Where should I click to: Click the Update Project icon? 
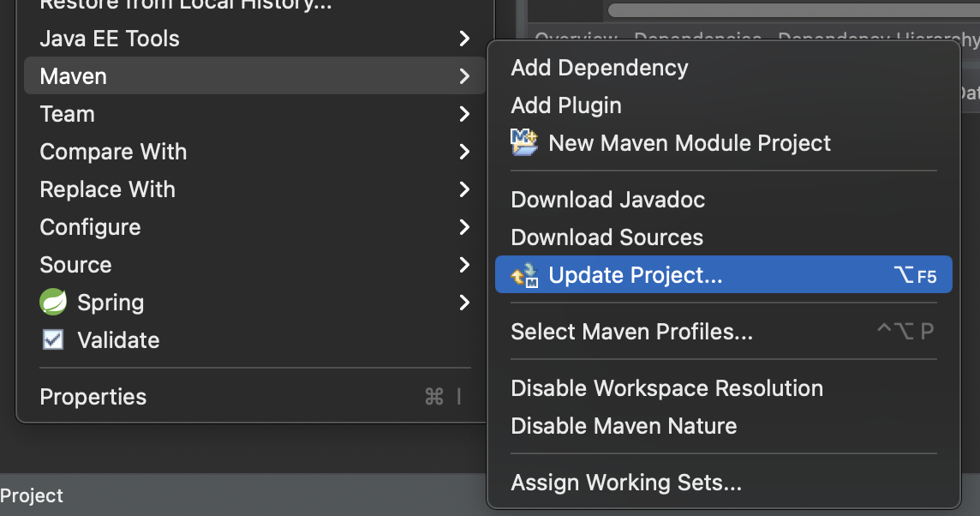pyautogui.click(x=524, y=274)
